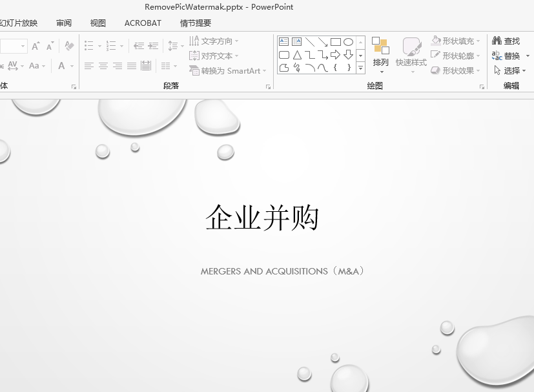Toggle center text alignment

coord(103,65)
